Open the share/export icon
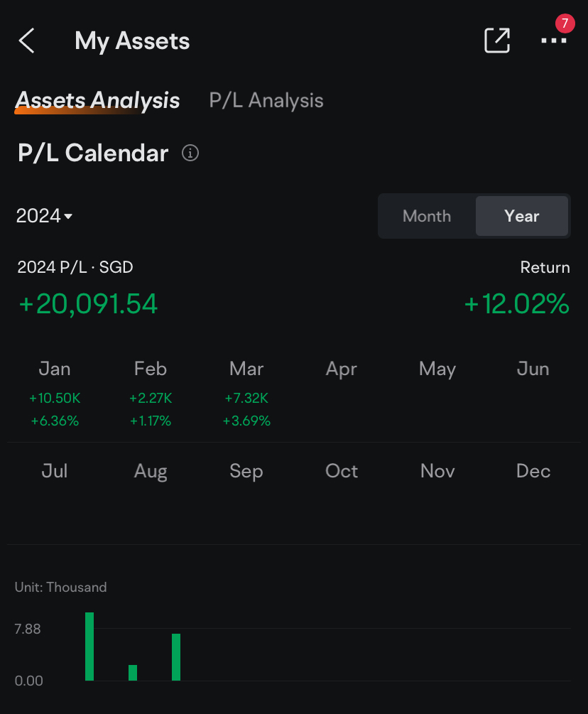This screenshot has width=588, height=714. 497,40
